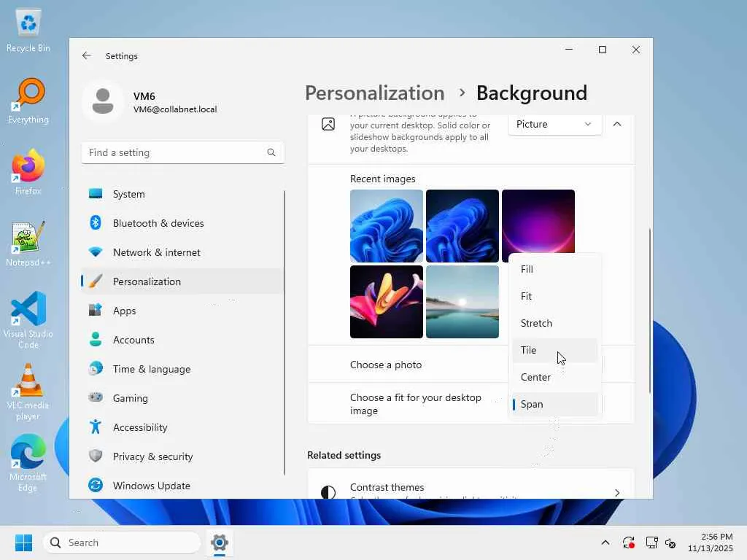Click the System monitor icon
The width and height of the screenshot is (747, 560).
96,193
